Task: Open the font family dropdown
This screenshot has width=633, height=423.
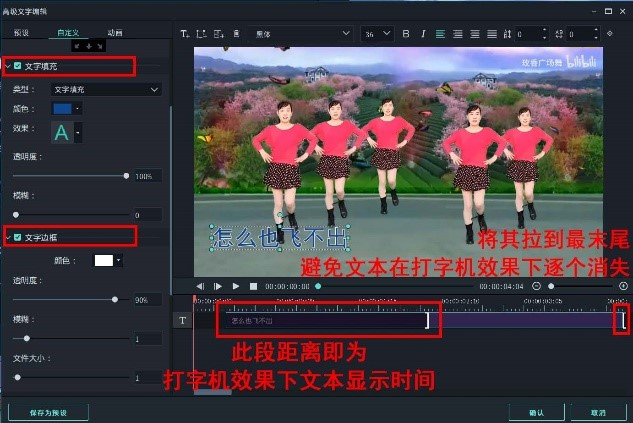Action: coord(301,34)
